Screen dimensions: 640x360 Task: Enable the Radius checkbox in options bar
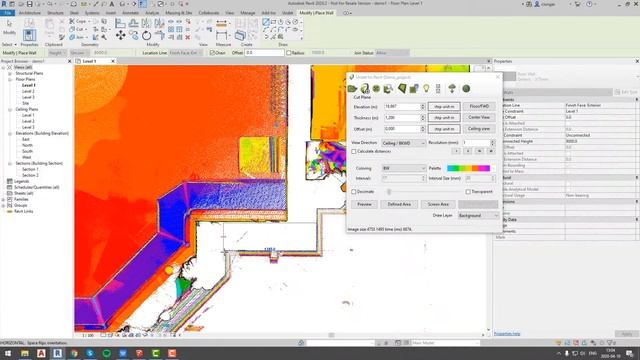289,53
